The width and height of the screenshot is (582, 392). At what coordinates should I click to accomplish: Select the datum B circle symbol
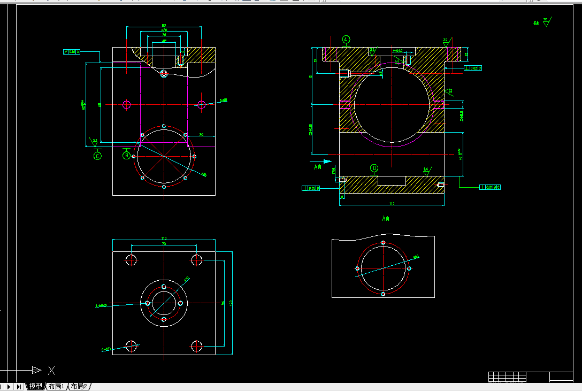tap(126, 156)
